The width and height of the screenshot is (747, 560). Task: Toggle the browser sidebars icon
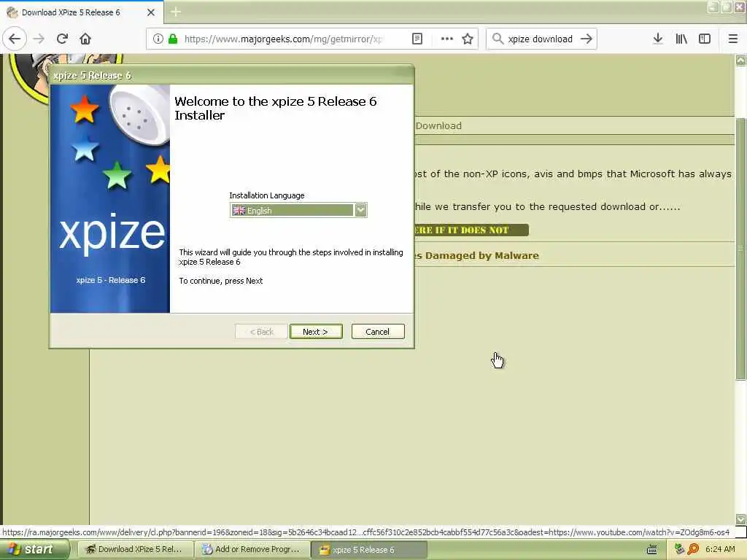[705, 39]
